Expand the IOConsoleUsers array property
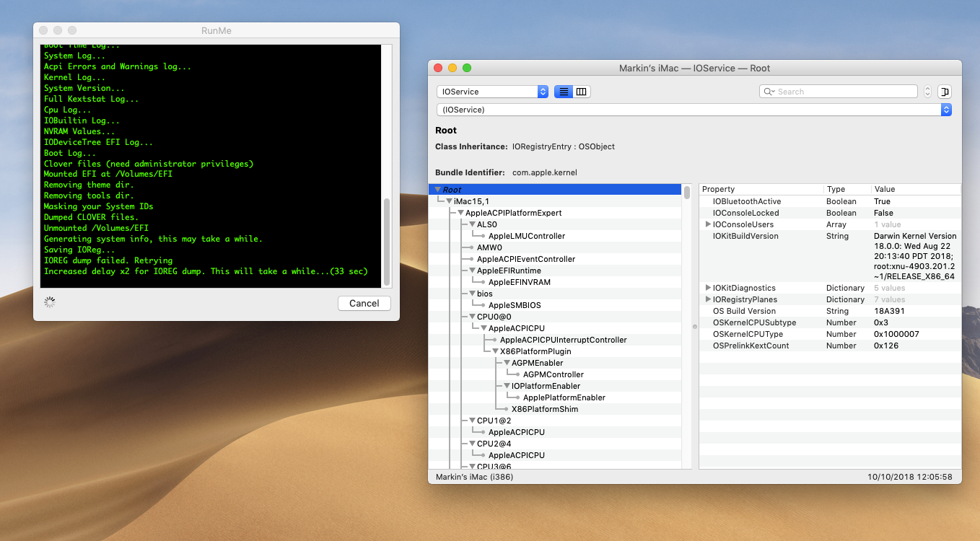Viewport: 980px width, 541px height. click(x=708, y=224)
